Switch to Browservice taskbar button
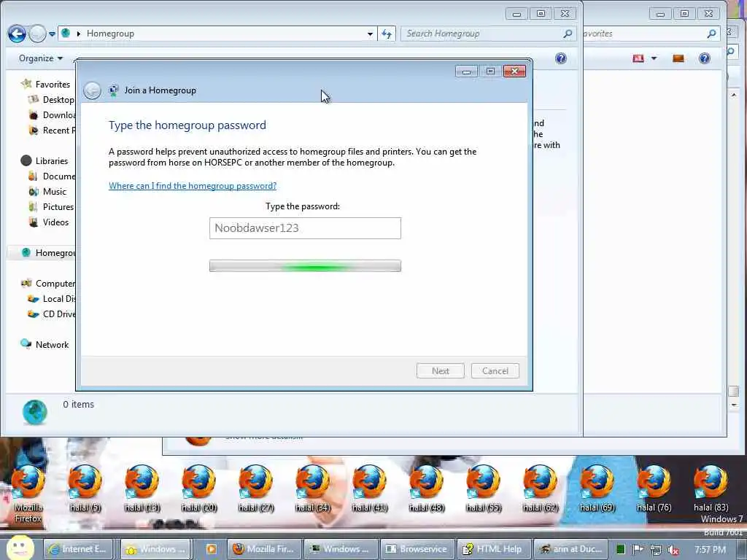 click(x=417, y=549)
